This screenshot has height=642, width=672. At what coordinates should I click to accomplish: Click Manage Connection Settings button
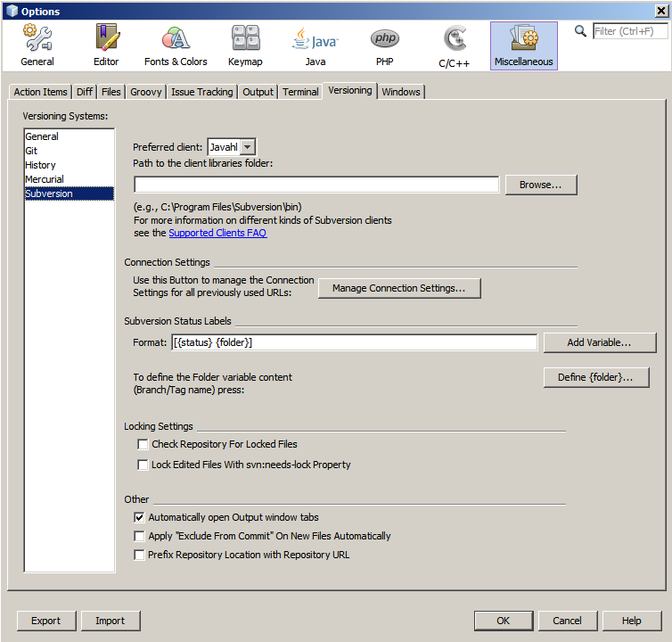[x=398, y=288]
